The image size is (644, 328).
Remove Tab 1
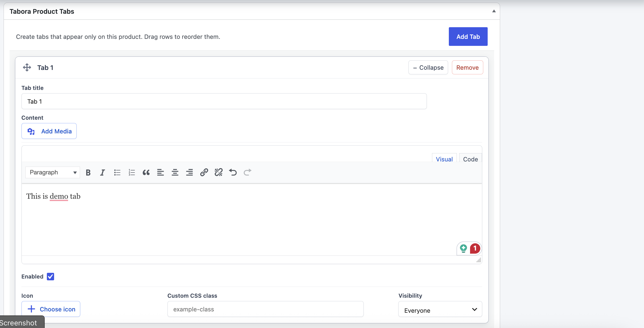point(467,67)
